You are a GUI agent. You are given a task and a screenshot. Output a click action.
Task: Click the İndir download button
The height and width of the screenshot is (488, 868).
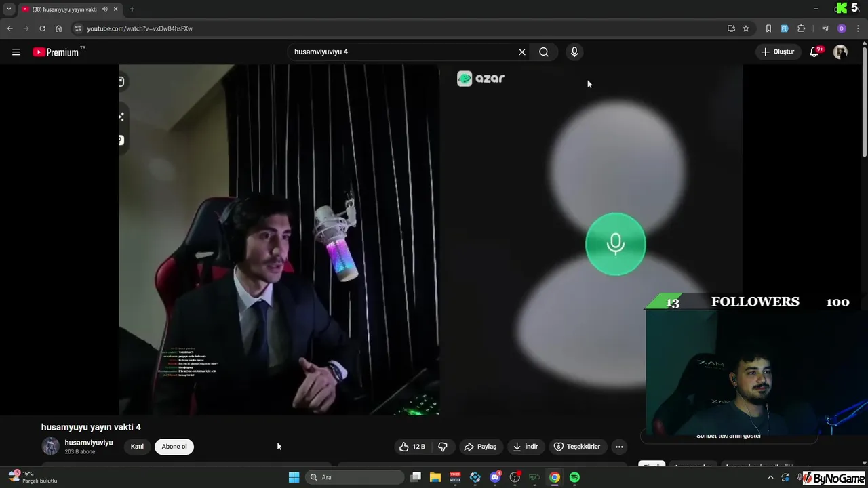pos(526,447)
